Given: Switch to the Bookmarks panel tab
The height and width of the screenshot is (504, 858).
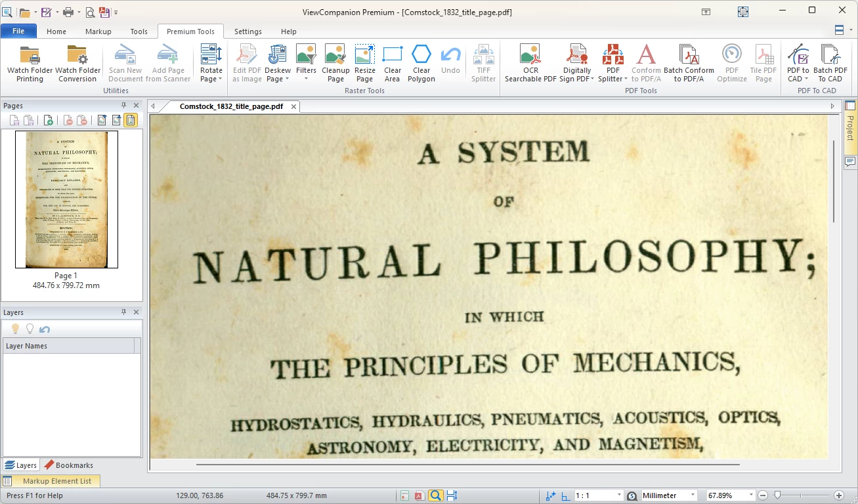Looking at the screenshot, I should [x=69, y=465].
